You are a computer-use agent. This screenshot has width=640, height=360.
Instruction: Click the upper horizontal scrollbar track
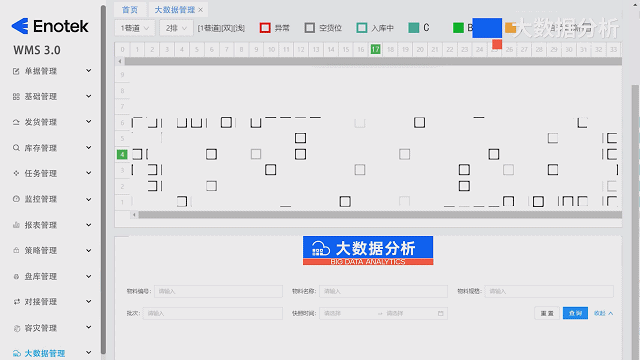point(373,61)
